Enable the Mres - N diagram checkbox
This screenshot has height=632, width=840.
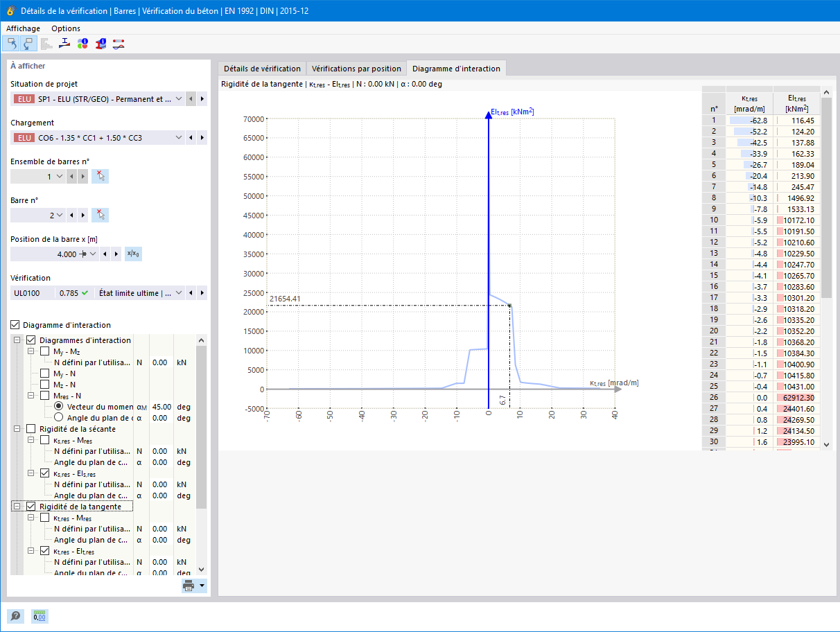tap(45, 396)
